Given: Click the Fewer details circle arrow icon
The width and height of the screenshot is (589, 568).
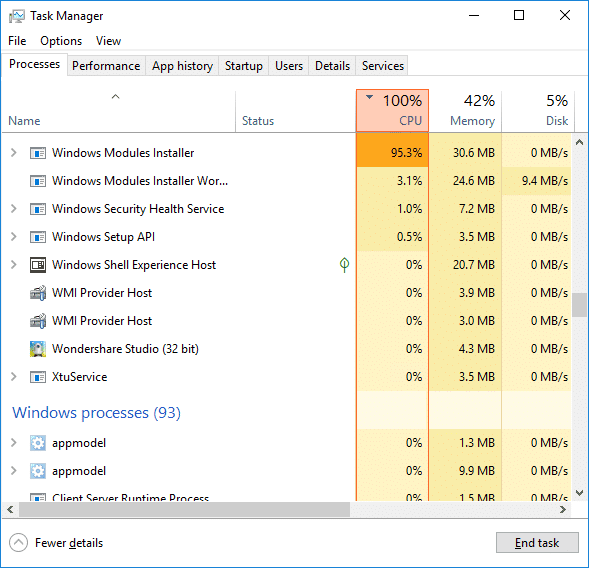Looking at the screenshot, I should click(18, 543).
